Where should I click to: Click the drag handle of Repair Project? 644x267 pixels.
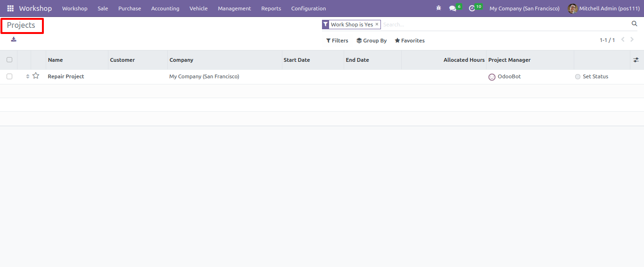click(x=28, y=76)
